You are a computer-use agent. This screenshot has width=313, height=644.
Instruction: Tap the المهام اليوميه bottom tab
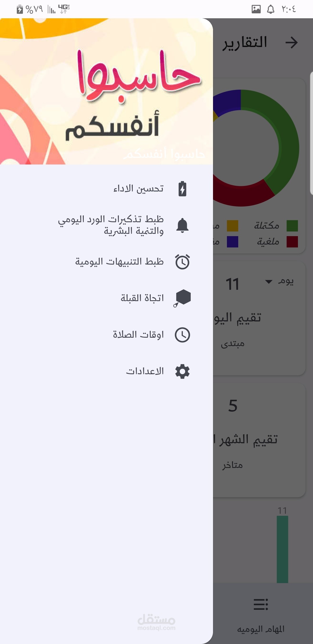261,629
